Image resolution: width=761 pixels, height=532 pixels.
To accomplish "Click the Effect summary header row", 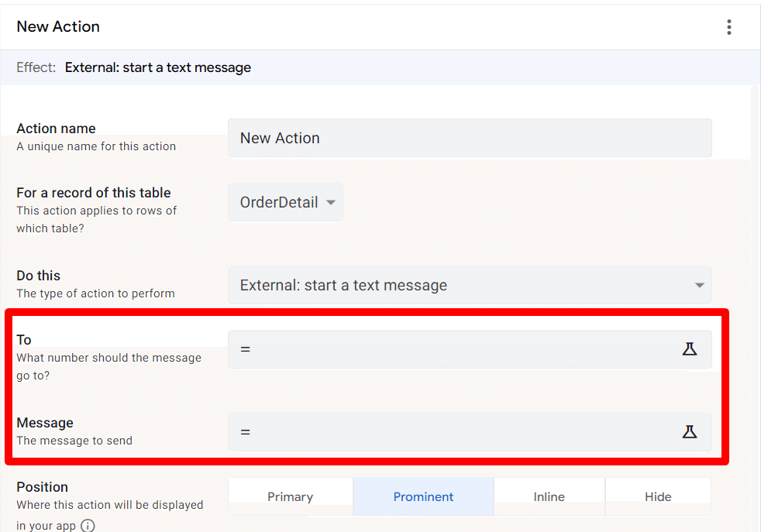I will click(380, 67).
